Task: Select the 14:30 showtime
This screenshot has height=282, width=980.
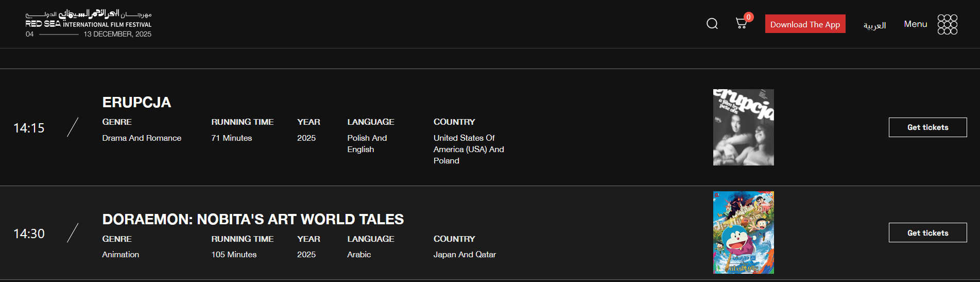Action: tap(29, 234)
